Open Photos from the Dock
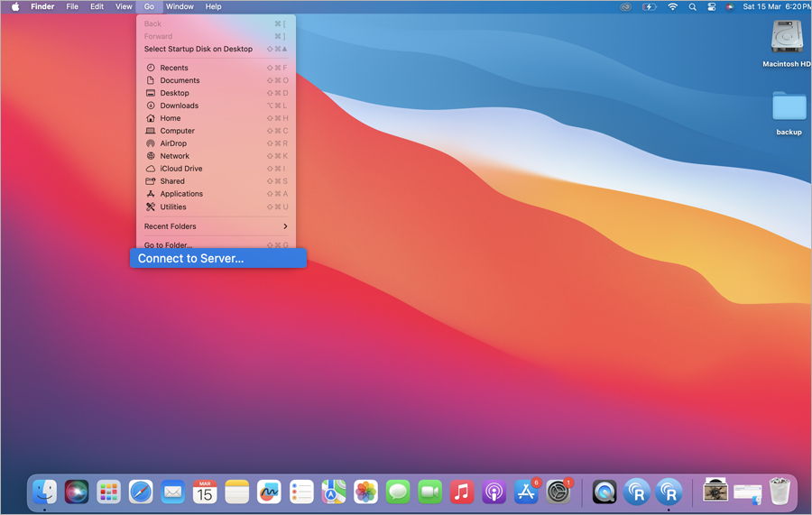Screen dimensions: 812x515 pyautogui.click(x=365, y=492)
